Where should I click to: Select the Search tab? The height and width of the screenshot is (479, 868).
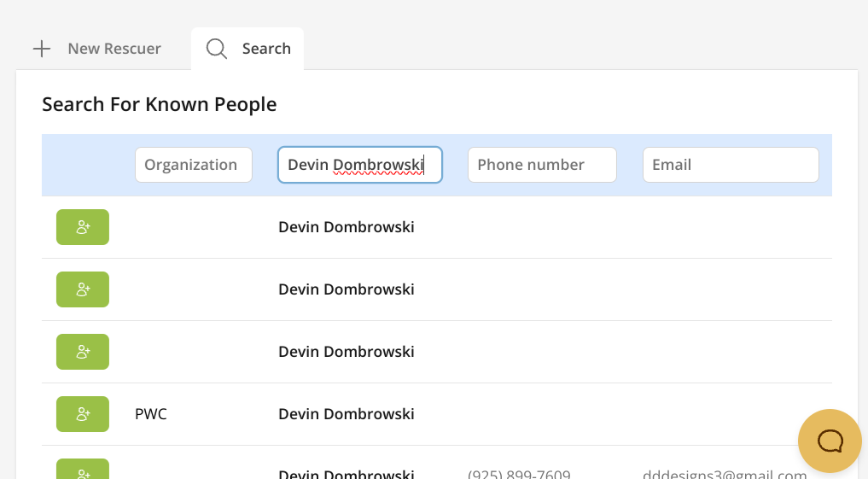click(265, 49)
